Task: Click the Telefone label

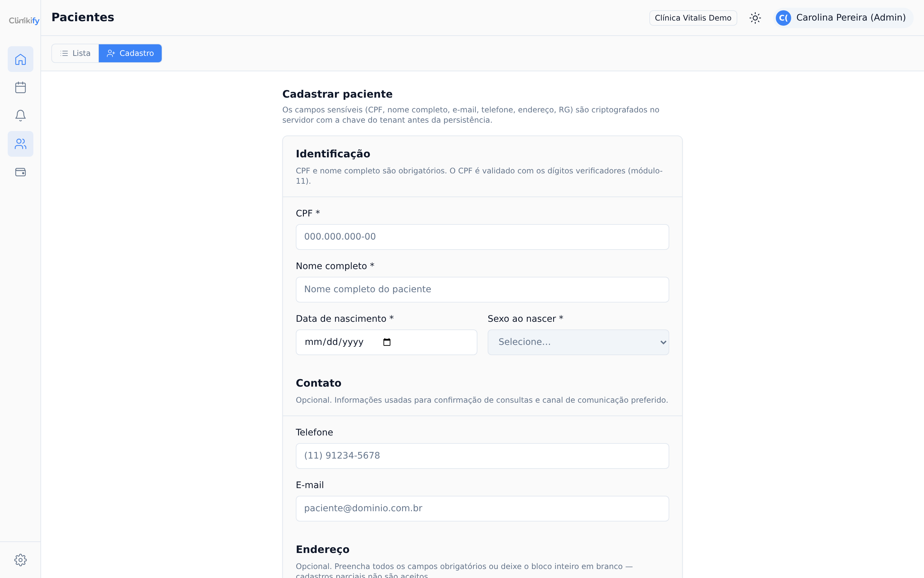Action: click(314, 432)
